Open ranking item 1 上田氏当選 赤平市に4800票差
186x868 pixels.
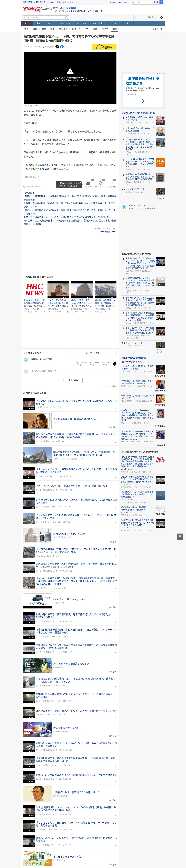click(139, 119)
